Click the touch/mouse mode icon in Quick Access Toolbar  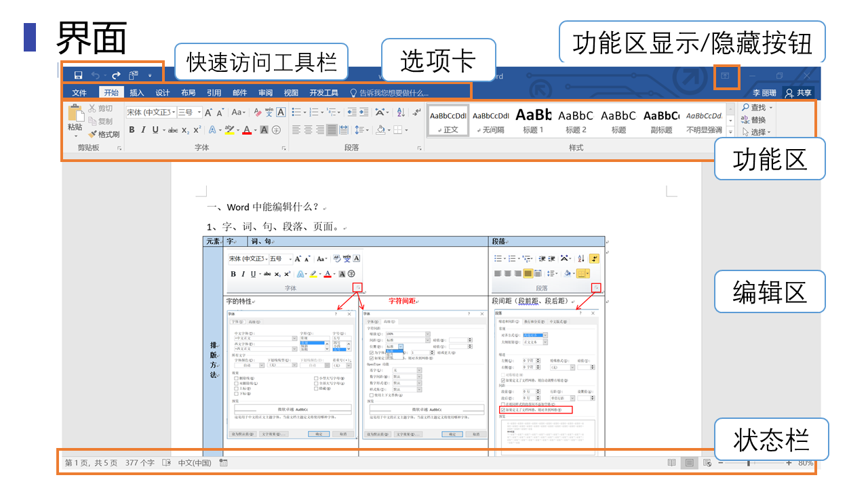point(134,75)
